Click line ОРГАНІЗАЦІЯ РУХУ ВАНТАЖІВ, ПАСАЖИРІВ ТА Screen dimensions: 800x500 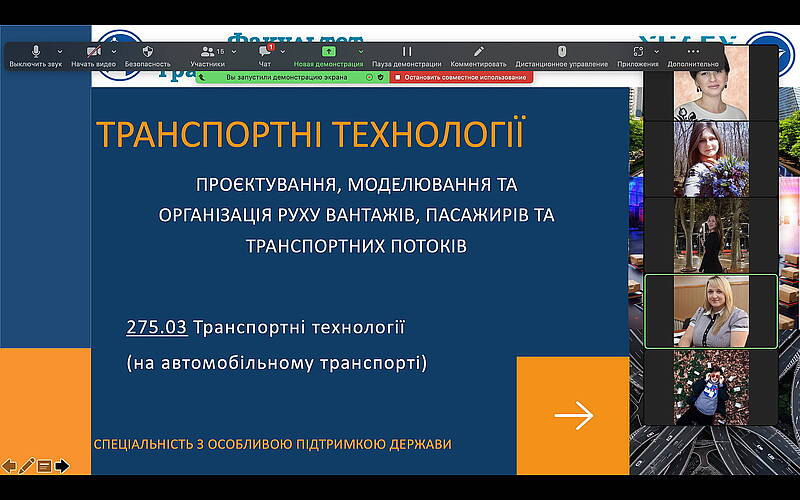pos(356,215)
